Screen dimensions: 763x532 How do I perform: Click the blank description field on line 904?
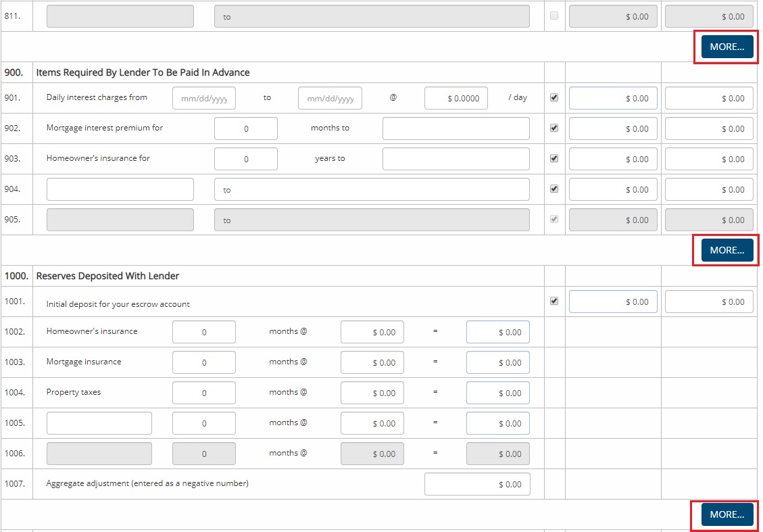pyautogui.click(x=120, y=189)
